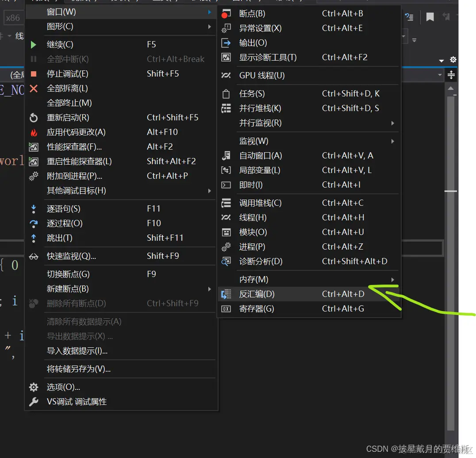
Task: Click the gear icon at the editor's top right
Action: (453, 60)
